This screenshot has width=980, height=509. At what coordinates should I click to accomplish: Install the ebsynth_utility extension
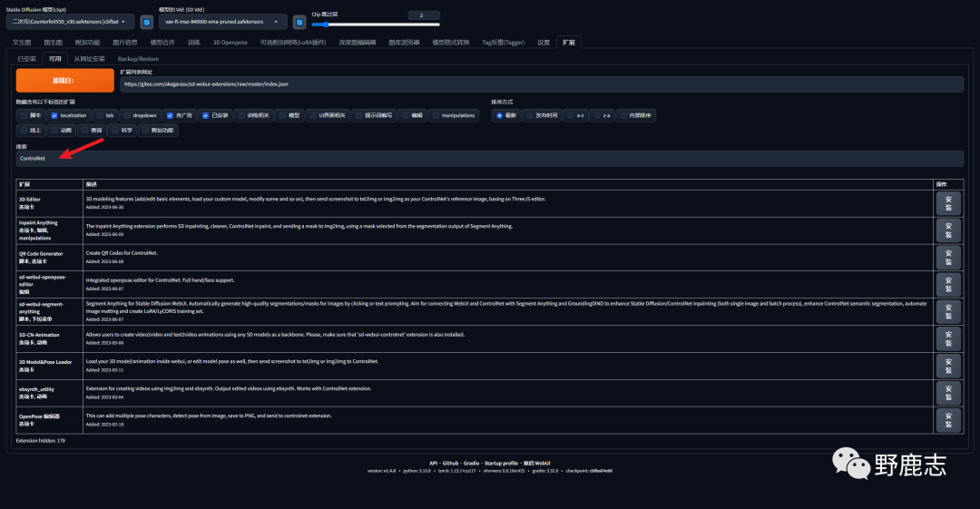coord(948,393)
